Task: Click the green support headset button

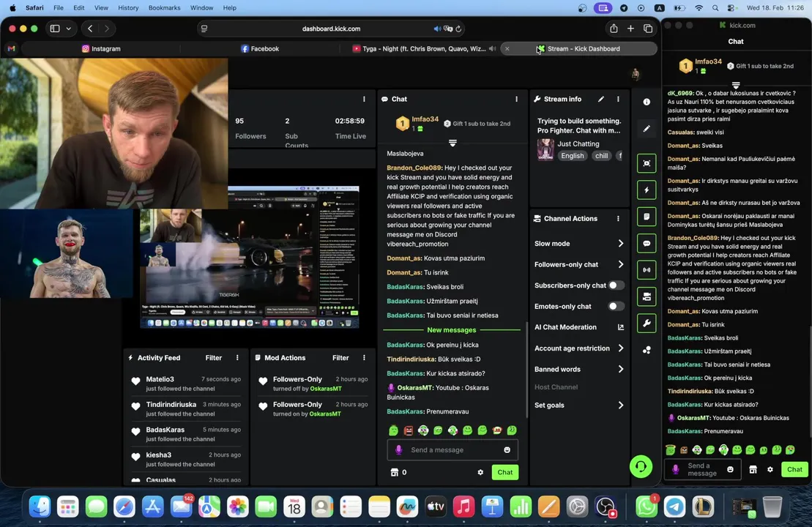Action: 641,466
